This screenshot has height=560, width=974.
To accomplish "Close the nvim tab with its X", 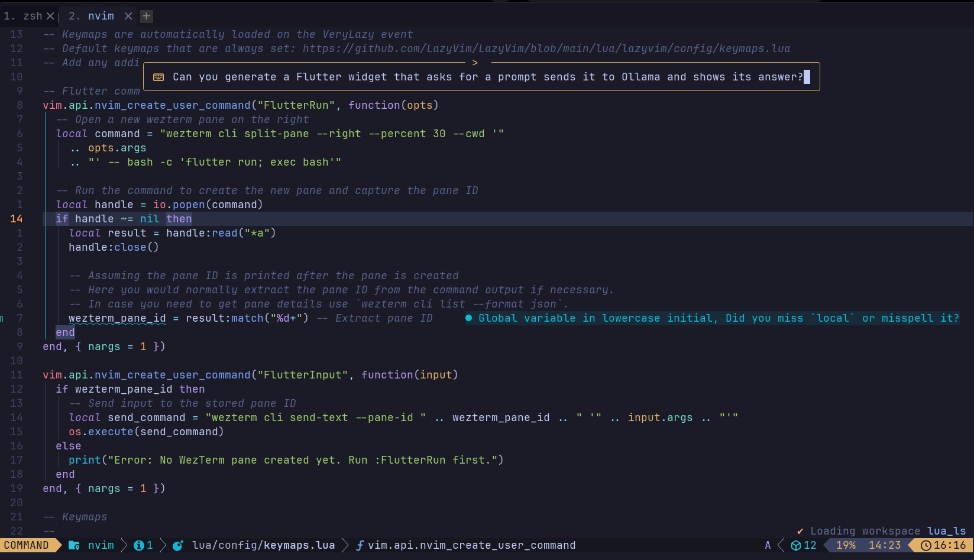I will click(x=128, y=16).
